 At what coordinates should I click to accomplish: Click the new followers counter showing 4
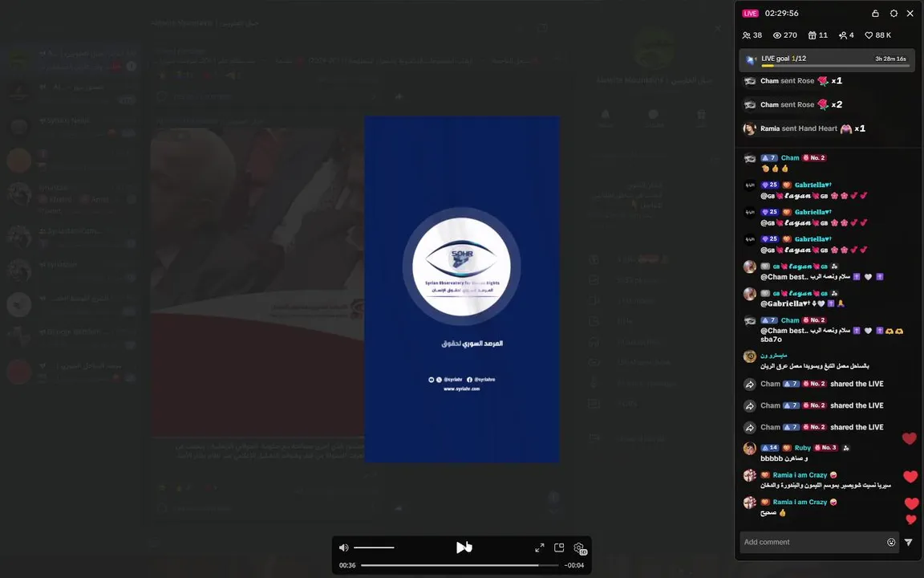pos(845,35)
